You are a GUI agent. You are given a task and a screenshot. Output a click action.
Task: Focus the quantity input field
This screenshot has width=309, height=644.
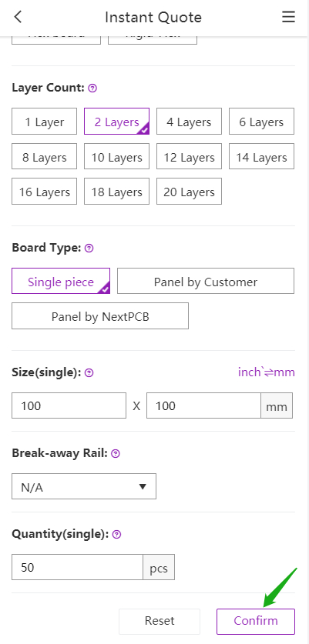[77, 568]
